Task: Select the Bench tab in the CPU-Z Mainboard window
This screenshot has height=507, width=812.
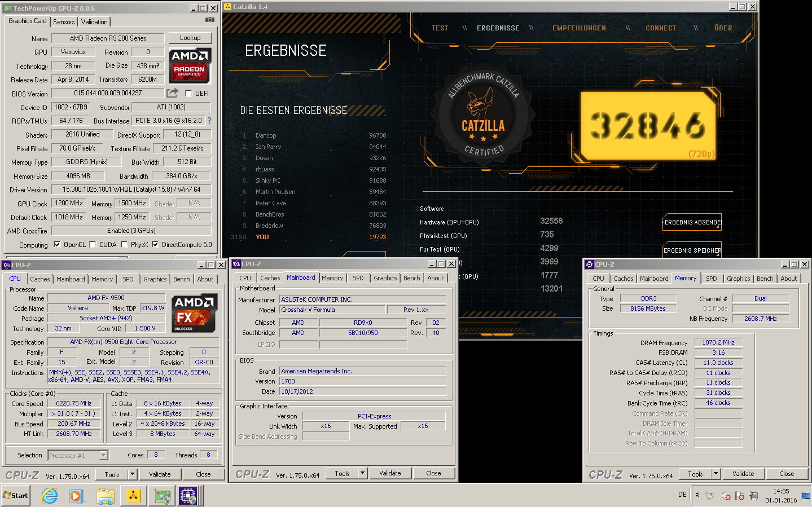Action: (412, 278)
